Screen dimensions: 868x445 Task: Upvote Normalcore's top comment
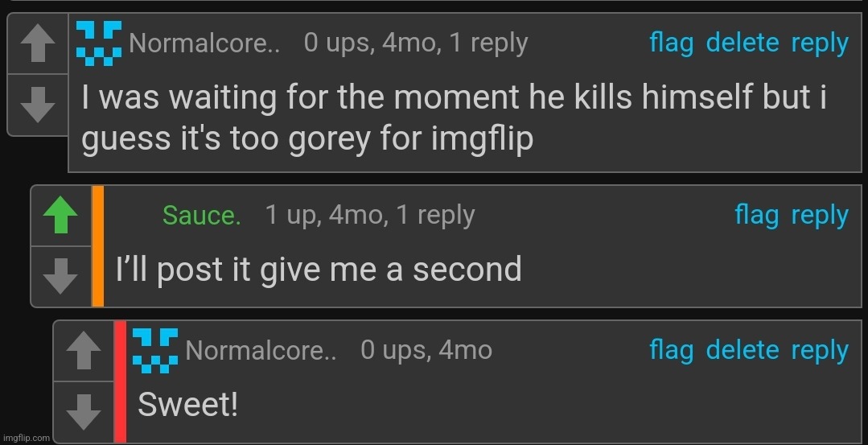36,45
